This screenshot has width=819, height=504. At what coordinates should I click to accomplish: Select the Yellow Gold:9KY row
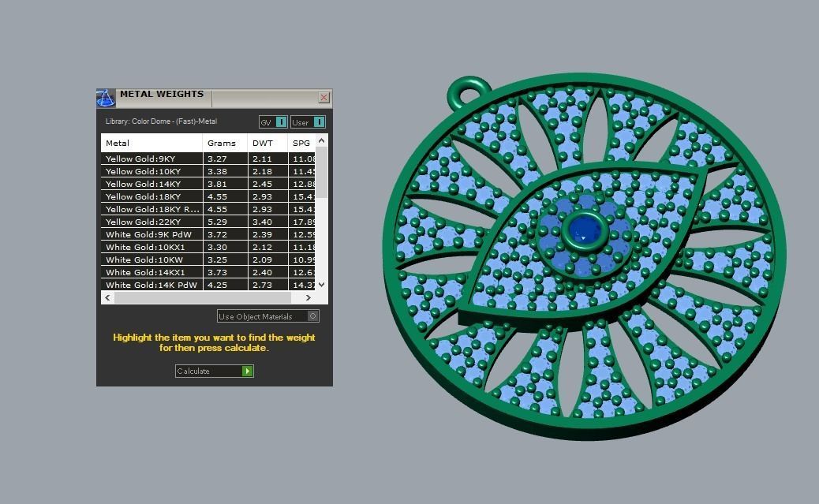coord(208,159)
